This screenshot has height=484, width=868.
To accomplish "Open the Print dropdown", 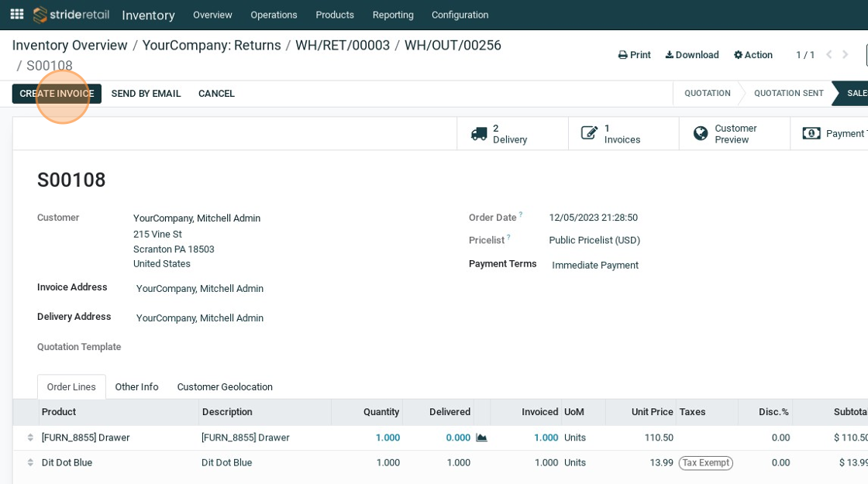I will pos(634,55).
